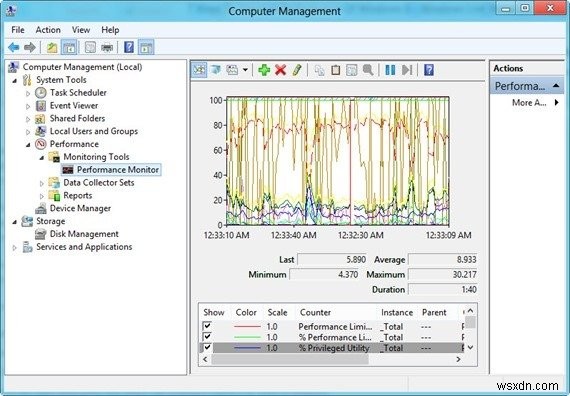This screenshot has width=570, height=396.
Task: Open the File menu
Action: click(x=18, y=30)
